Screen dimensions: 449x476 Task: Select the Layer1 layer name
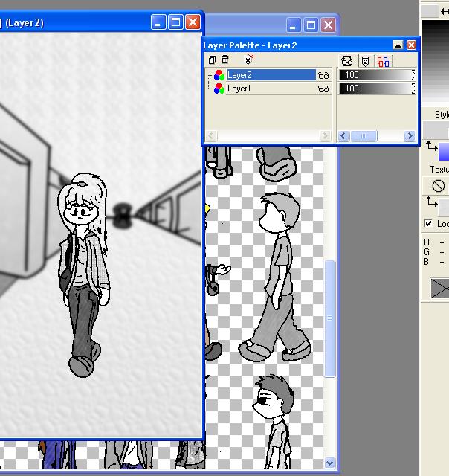[x=239, y=89]
